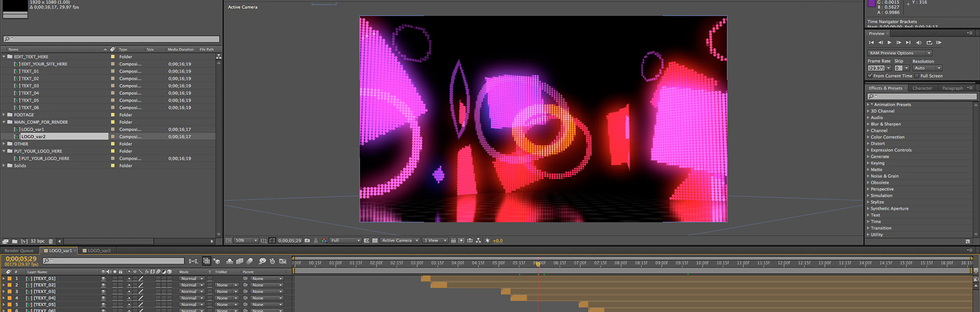This screenshot has height=312, width=980.
Task: Create new folder in Project panel
Action: 15,241
